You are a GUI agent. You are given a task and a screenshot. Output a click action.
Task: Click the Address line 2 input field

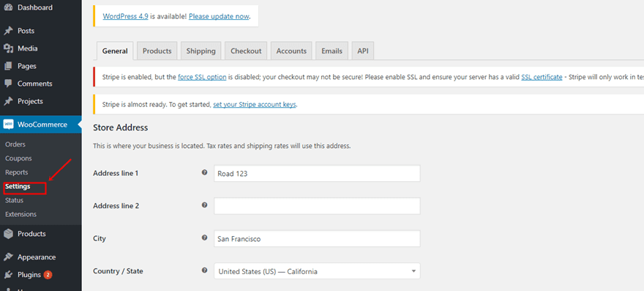(x=317, y=206)
